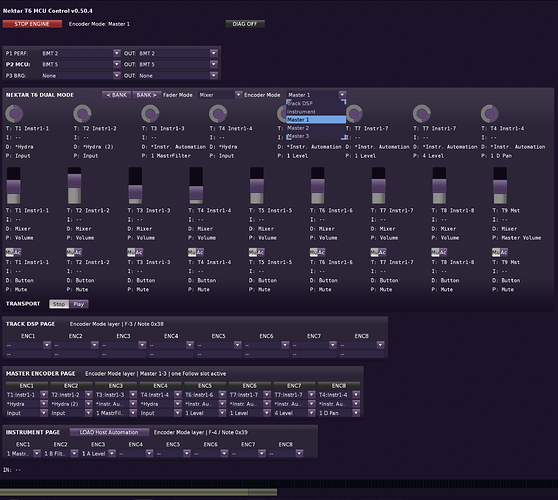
Task: Click the LOAD Host Automation button
Action: tap(109, 432)
